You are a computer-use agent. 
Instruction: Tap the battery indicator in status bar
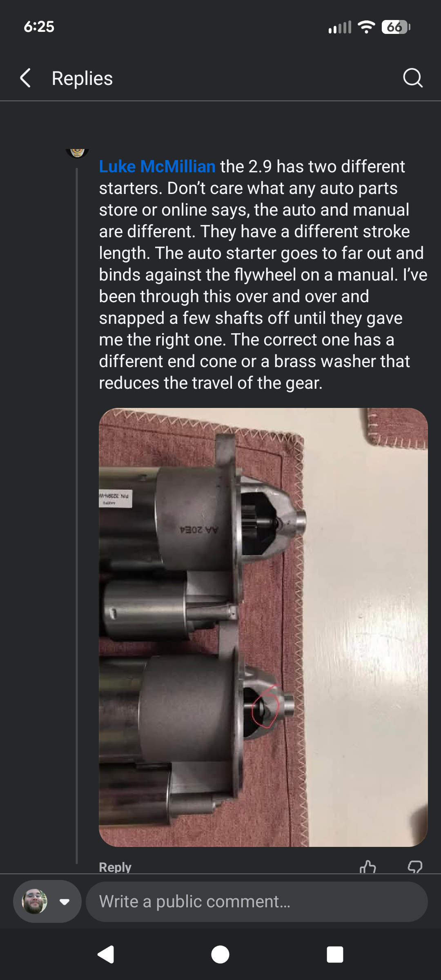point(396,27)
